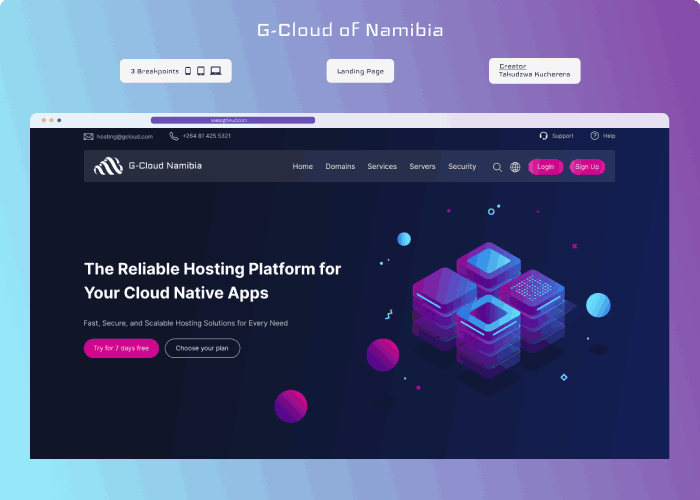700x500 pixels.
Task: Click the browser address bar
Action: tap(232, 120)
